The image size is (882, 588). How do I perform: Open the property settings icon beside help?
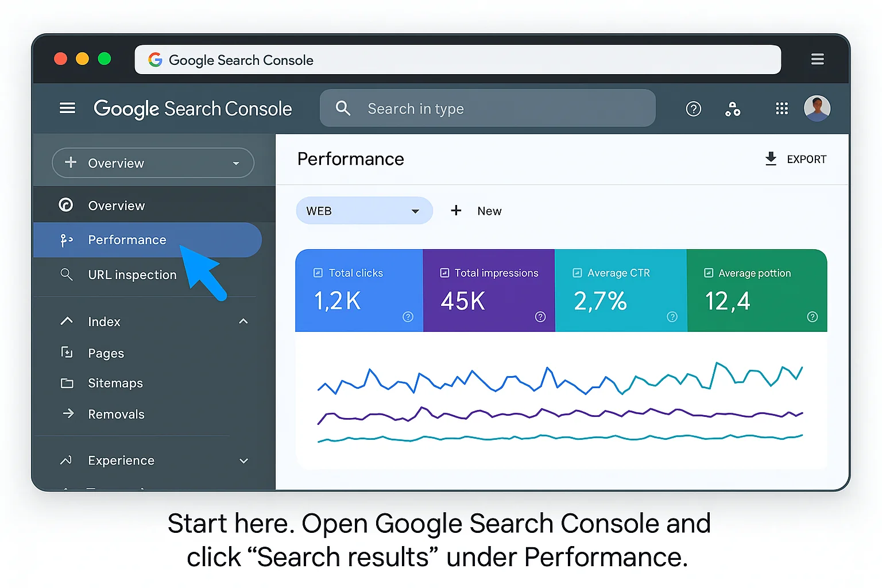pos(733,109)
